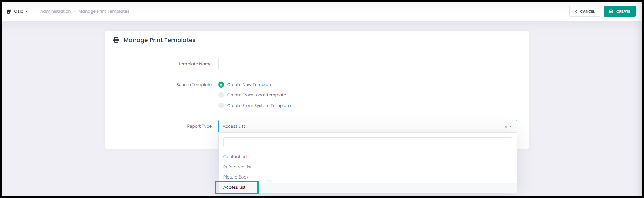The image size is (644, 198).
Task: Expand the Oslo location dropdown
Action: (x=21, y=11)
